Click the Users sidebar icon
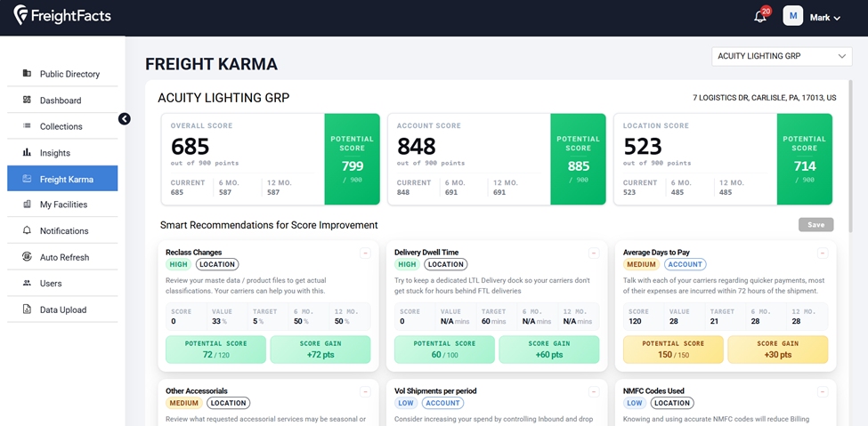The width and height of the screenshot is (868, 426). pos(27,284)
